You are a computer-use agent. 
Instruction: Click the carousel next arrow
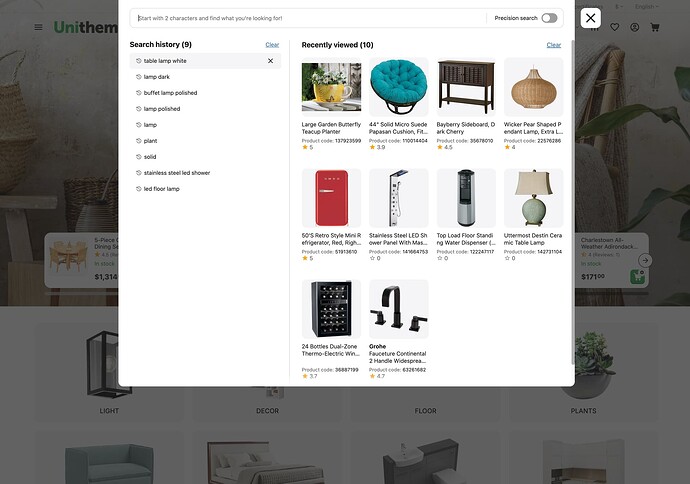pyautogui.click(x=645, y=260)
